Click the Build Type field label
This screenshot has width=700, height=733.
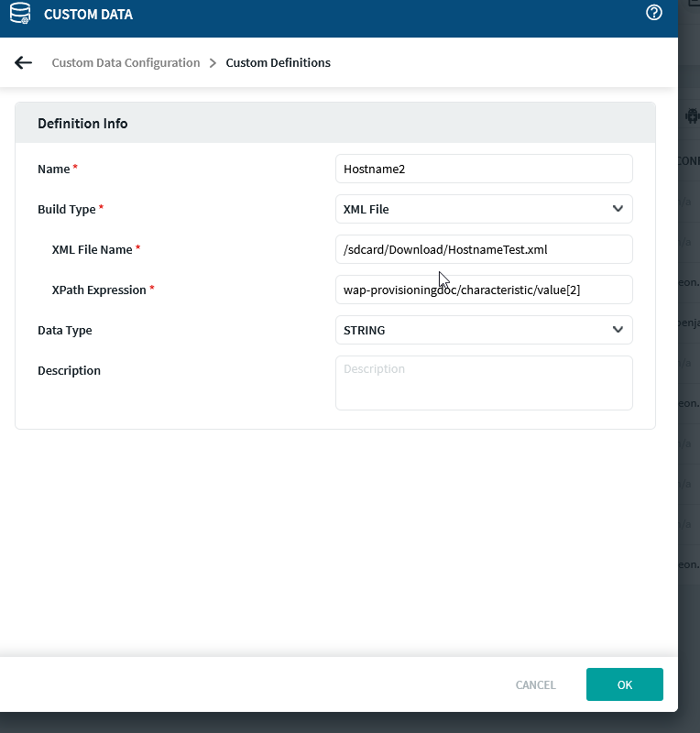(67, 209)
